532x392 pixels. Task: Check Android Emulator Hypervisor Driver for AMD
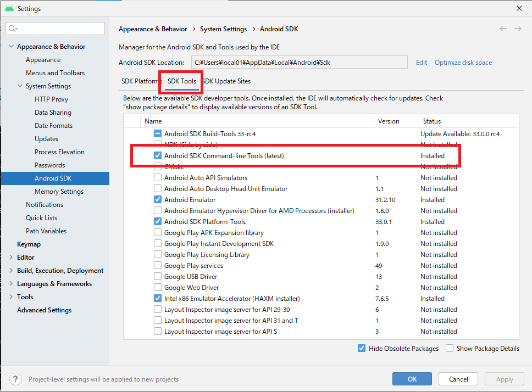tap(157, 210)
